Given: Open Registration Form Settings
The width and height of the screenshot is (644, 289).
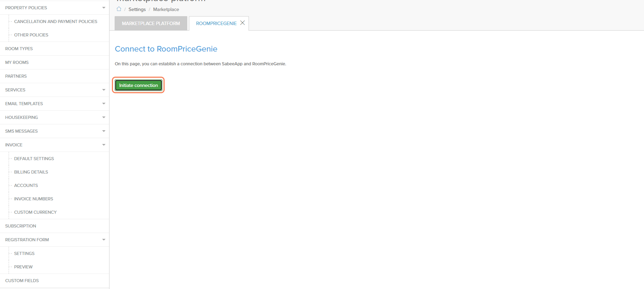Looking at the screenshot, I should tap(24, 253).
